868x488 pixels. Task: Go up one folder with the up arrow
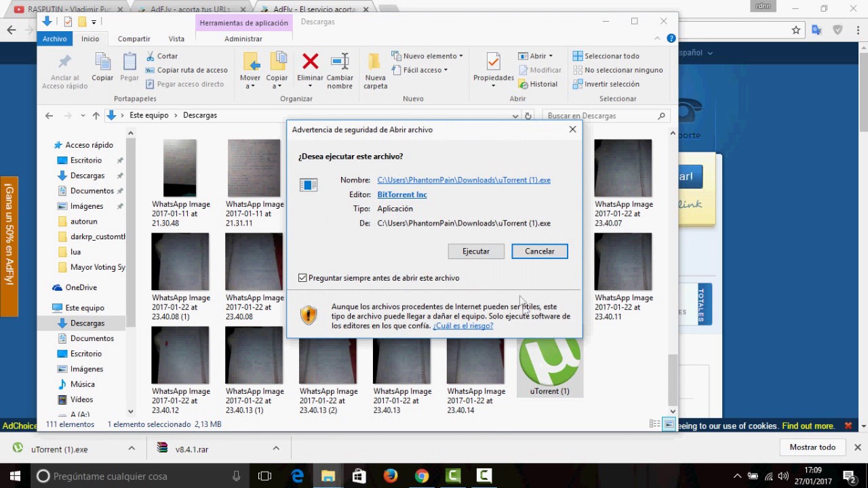coord(96,116)
